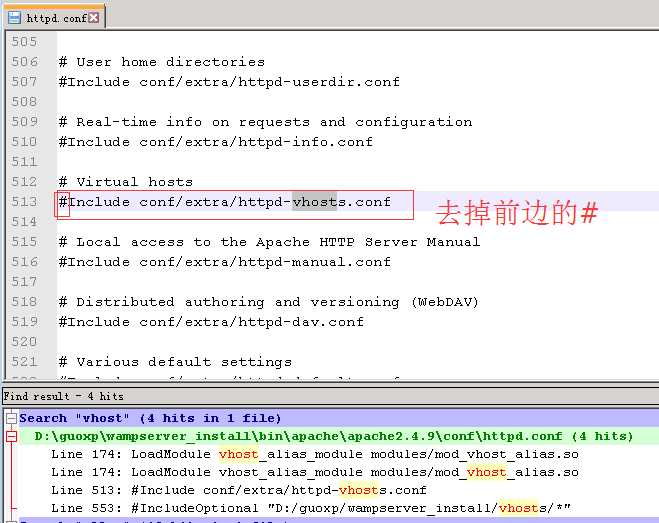The width and height of the screenshot is (659, 523).
Task: Click the Find result - 4 hits panel title
Action: tap(63, 396)
